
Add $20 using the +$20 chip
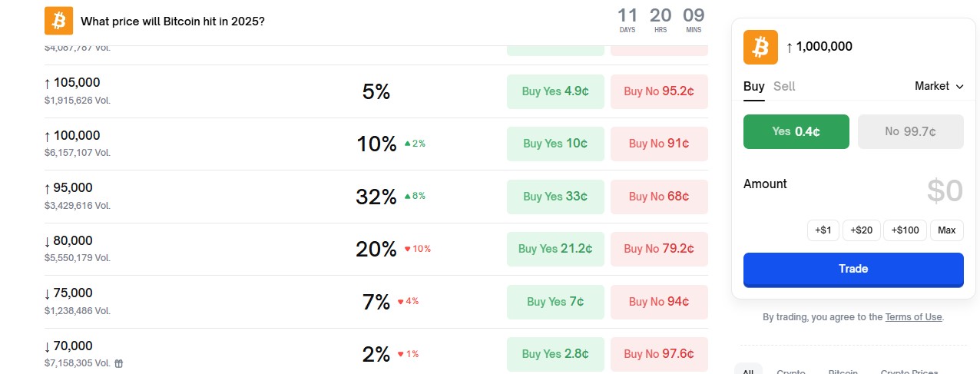pyautogui.click(x=862, y=230)
